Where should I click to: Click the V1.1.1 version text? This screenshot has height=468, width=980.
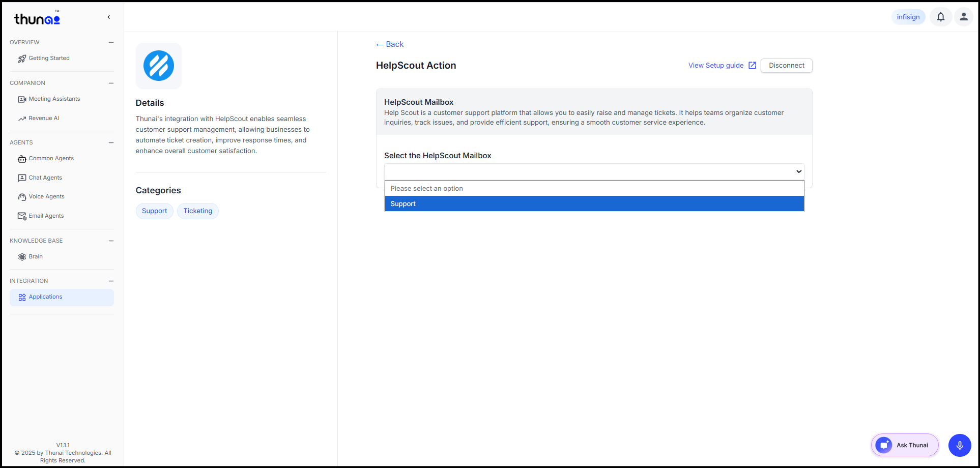click(63, 445)
